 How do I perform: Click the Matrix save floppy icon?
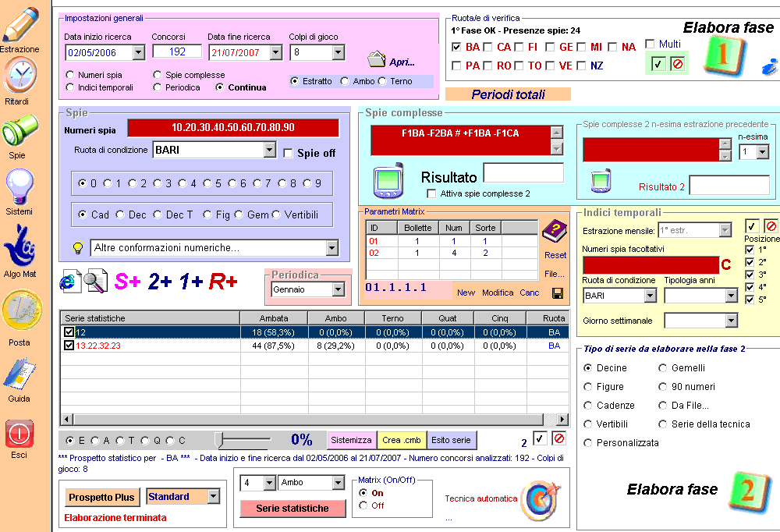tap(558, 293)
